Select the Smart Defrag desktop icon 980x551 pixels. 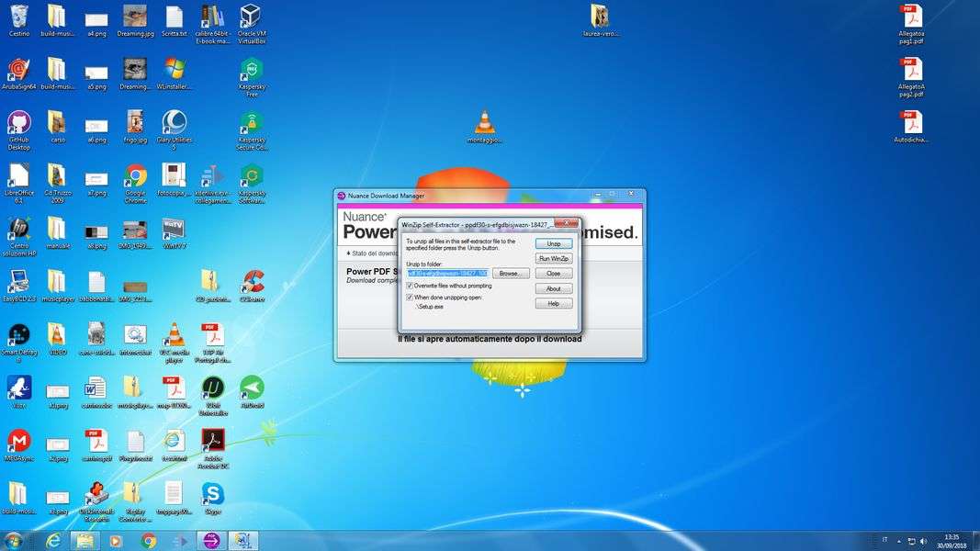pyautogui.click(x=18, y=343)
